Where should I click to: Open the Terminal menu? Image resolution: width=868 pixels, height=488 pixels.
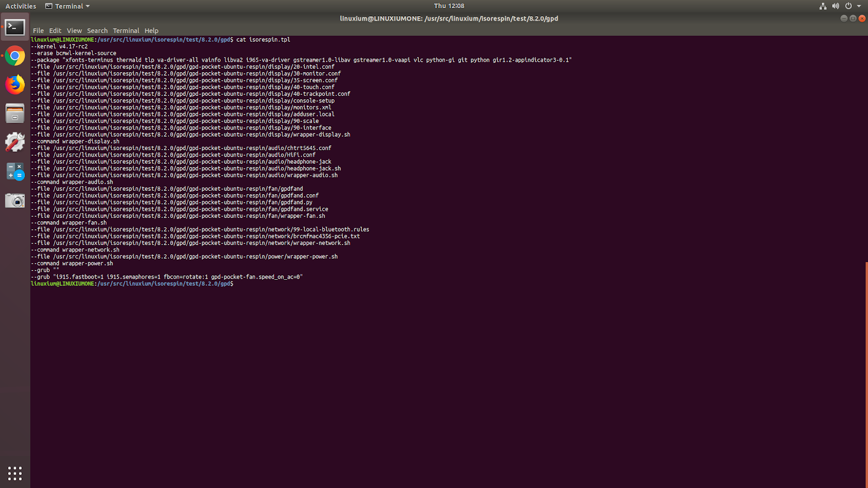(126, 30)
